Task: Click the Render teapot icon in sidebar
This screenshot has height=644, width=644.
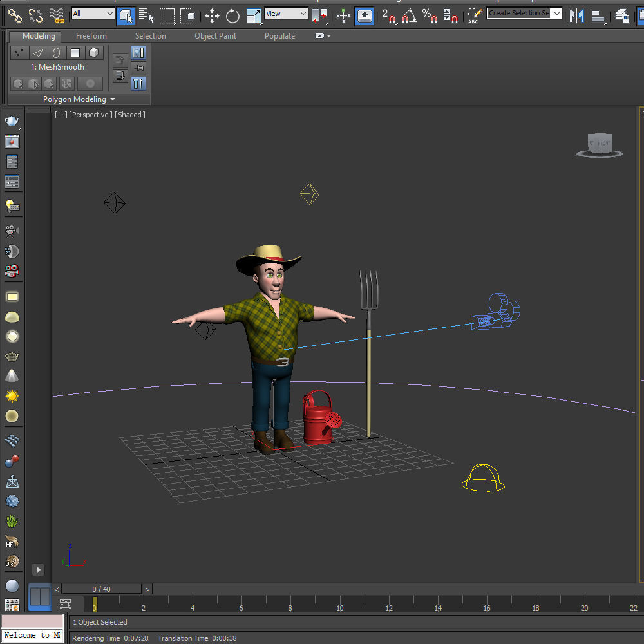Action: point(12,121)
